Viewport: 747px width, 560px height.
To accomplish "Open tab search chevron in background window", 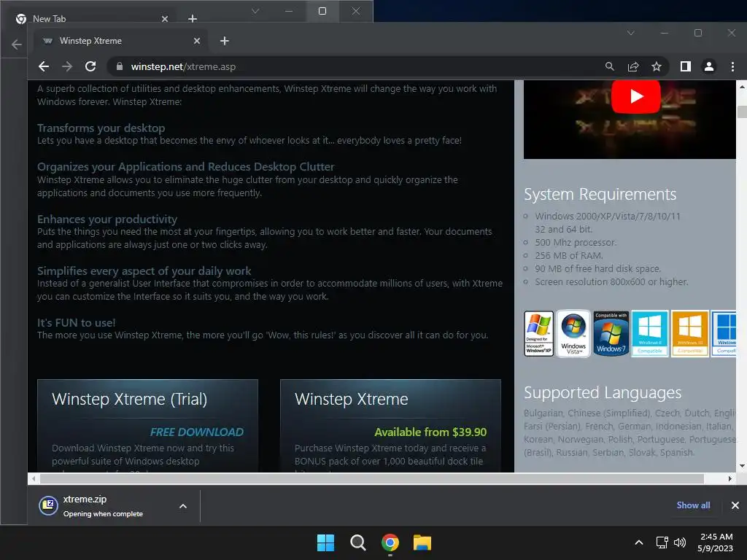I will [255, 11].
